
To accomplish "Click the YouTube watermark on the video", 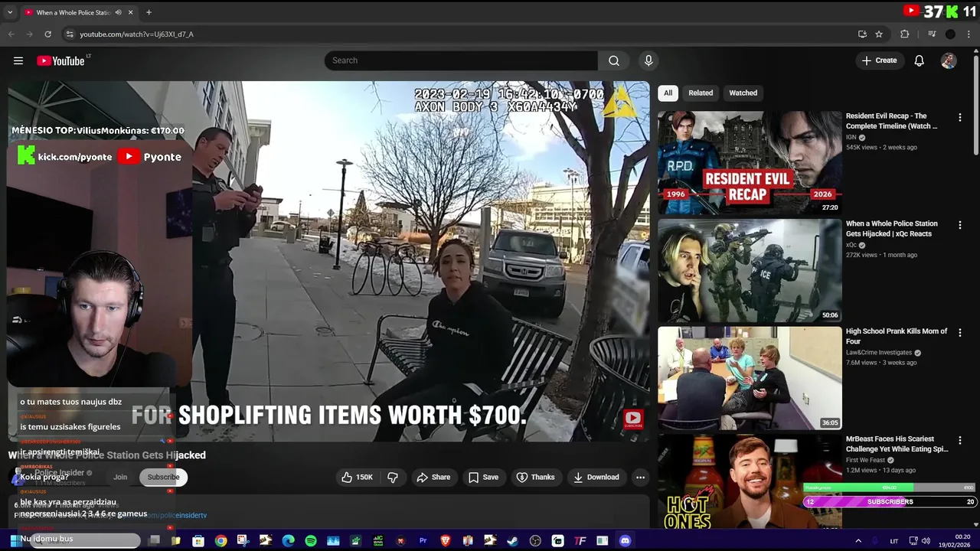I will 632,419.
